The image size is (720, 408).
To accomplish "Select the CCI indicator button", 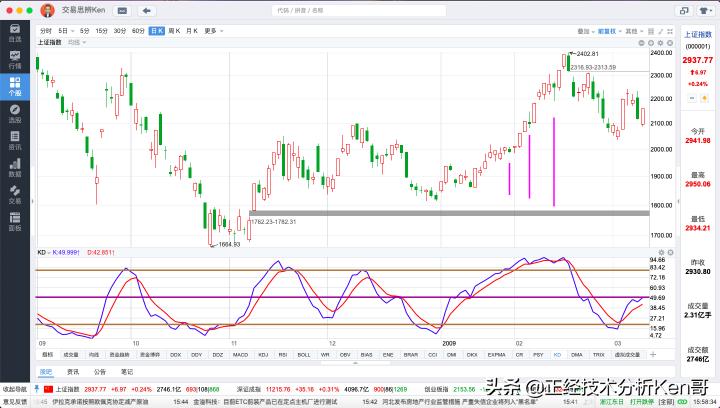I will click(433, 355).
